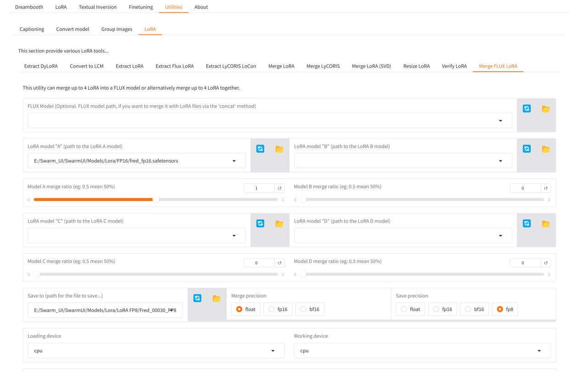Reset Model A merge ratio value
This screenshot has width=588, height=372.
coord(280,188)
